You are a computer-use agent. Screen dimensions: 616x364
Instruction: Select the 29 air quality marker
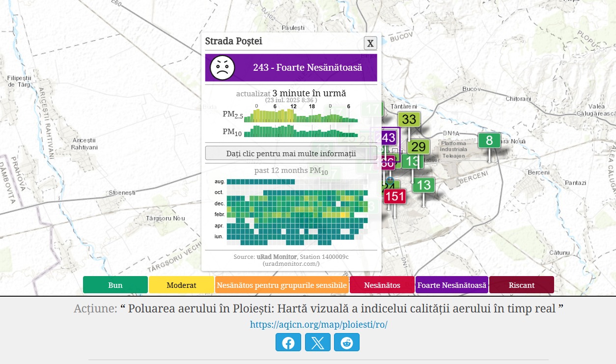[x=419, y=147]
